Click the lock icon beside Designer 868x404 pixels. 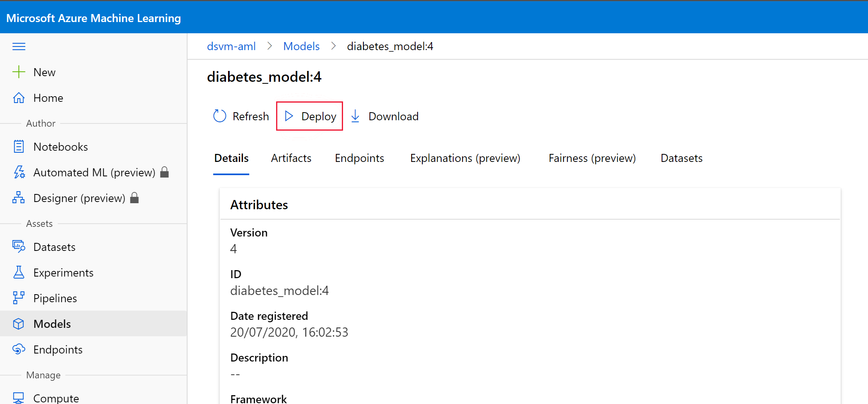[x=135, y=198]
